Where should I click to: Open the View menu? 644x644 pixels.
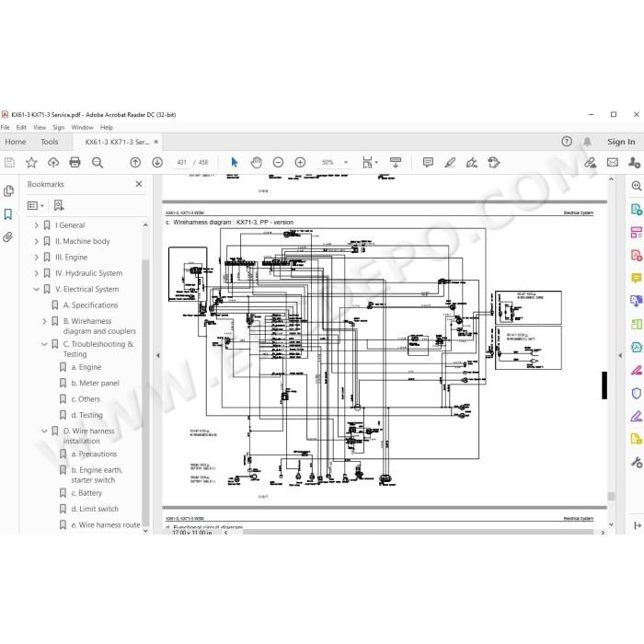pos(40,127)
